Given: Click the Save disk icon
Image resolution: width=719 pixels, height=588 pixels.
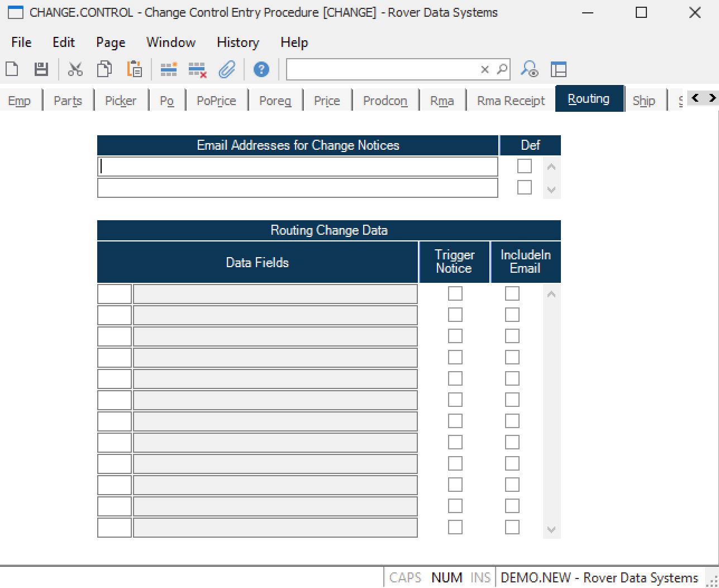Looking at the screenshot, I should pos(41,69).
